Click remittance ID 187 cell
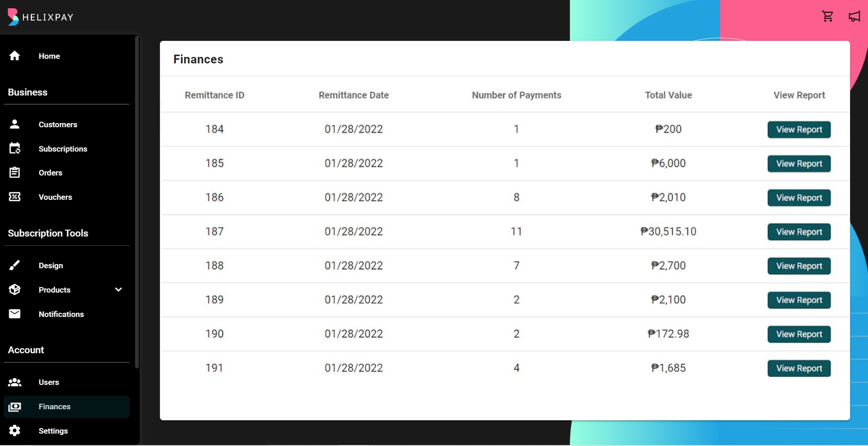Screen dimensions: 868x446 coord(214,231)
